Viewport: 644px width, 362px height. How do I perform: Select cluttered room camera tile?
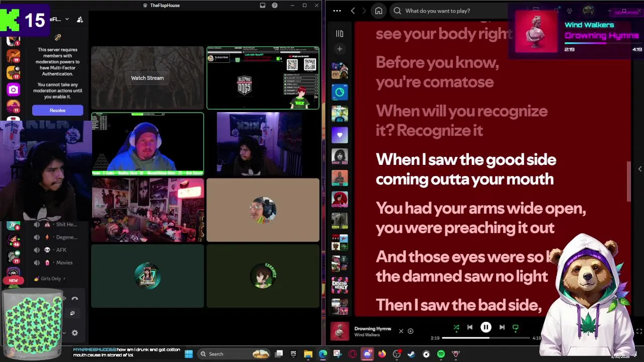tap(147, 210)
